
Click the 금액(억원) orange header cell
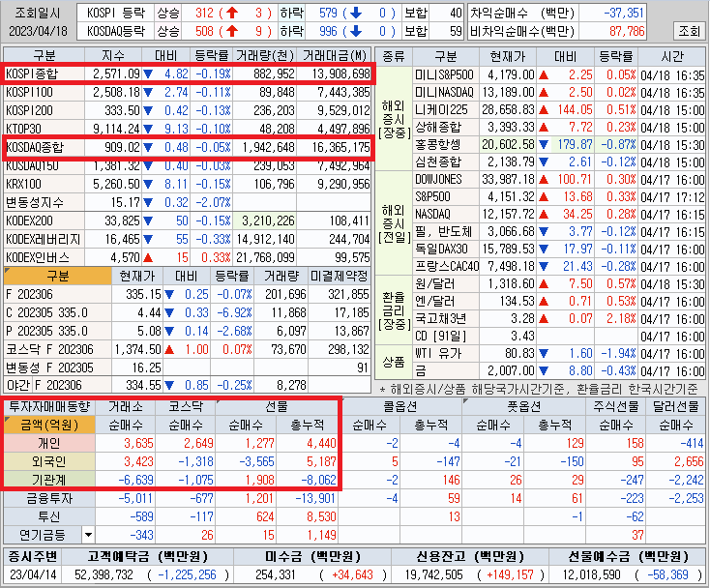(x=49, y=425)
